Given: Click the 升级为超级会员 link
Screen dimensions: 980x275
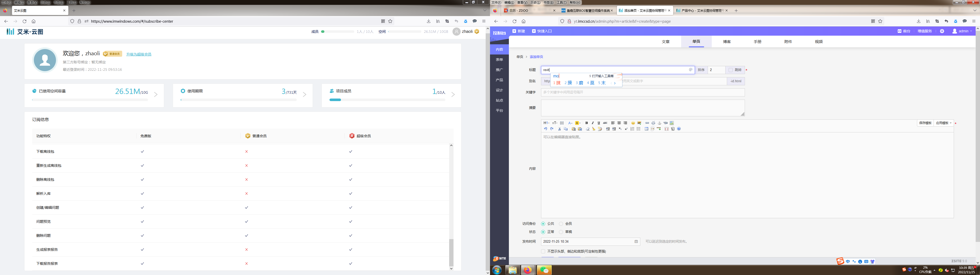Looking at the screenshot, I should pos(139,54).
